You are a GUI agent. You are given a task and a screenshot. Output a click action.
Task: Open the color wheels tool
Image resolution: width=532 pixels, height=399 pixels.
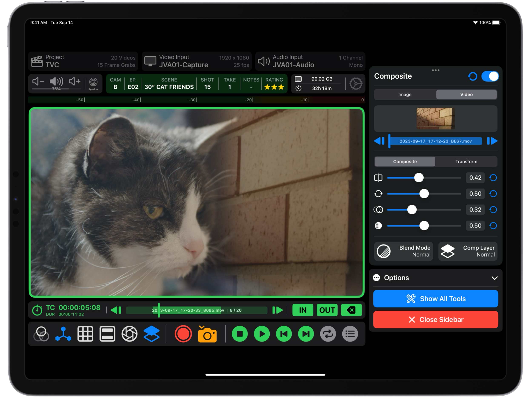[41, 334]
